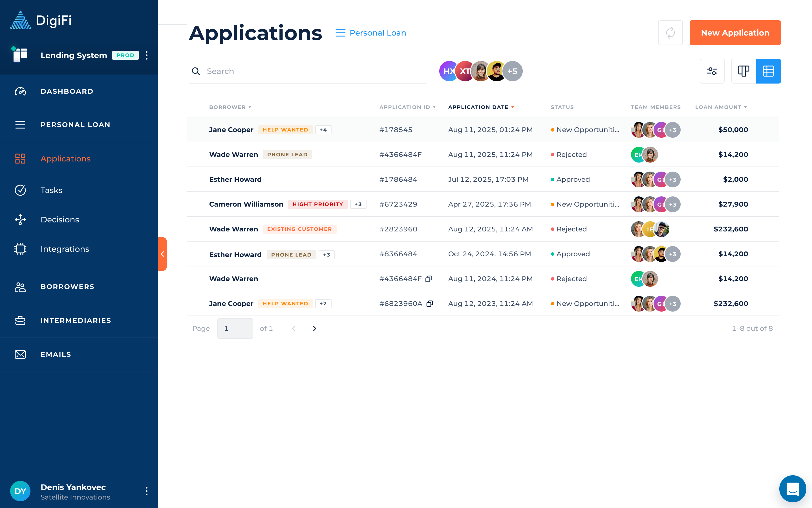The height and width of the screenshot is (508, 812).
Task: Click the $27,900 loan amount
Action: [733, 204]
